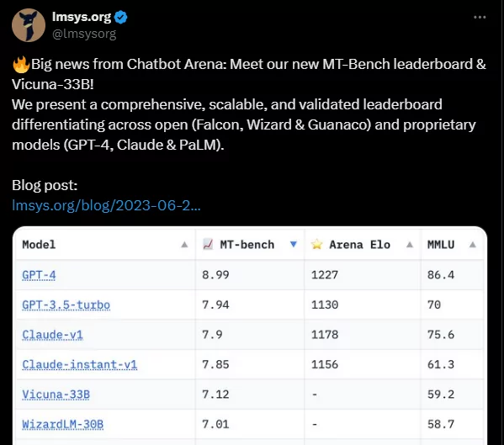The image size is (504, 445).
Task: Click the lmsys.org display name
Action: pyautogui.click(x=82, y=17)
